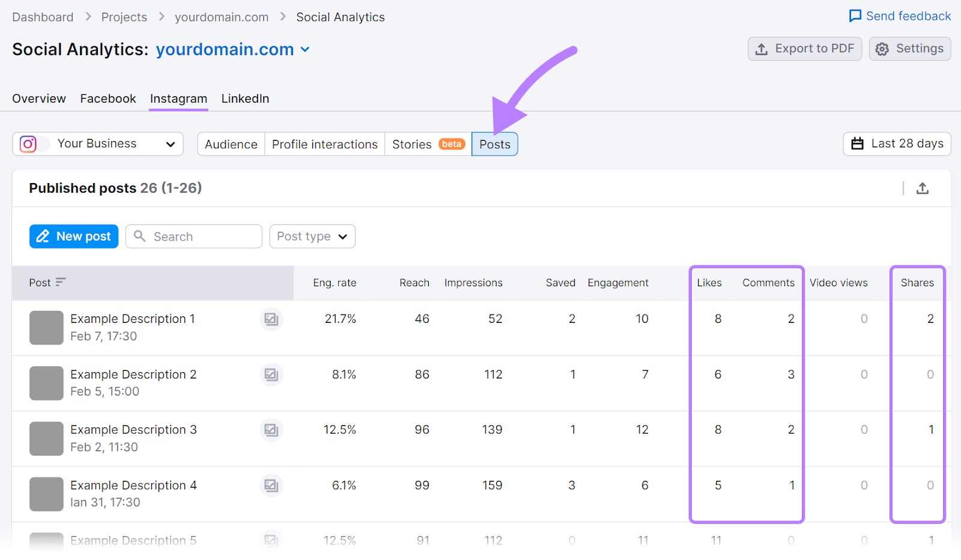Viewport: 961px width, 560px height.
Task: Click the Feb 5, 15:00 date text
Action: tap(105, 391)
